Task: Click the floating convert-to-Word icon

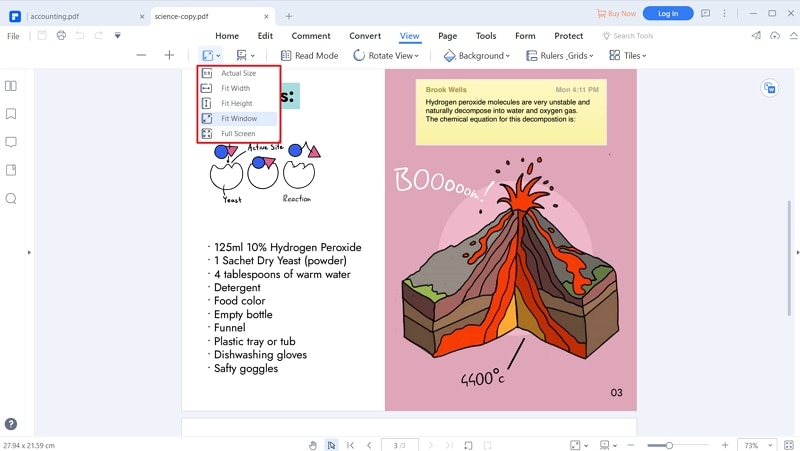Action: pyautogui.click(x=769, y=88)
